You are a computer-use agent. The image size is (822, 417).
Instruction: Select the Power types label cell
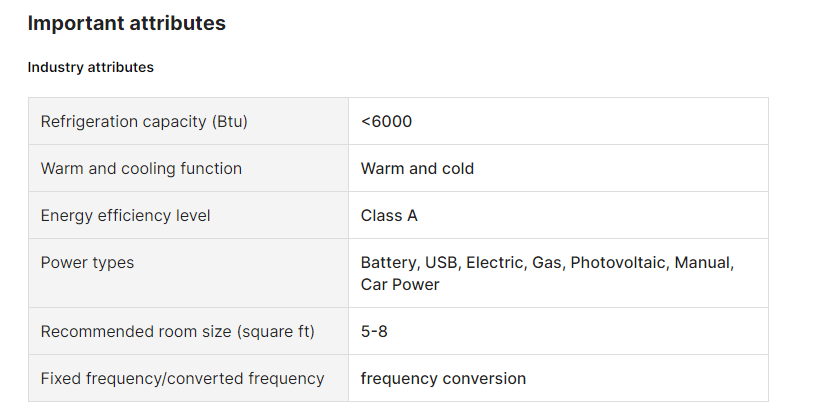tap(87, 263)
